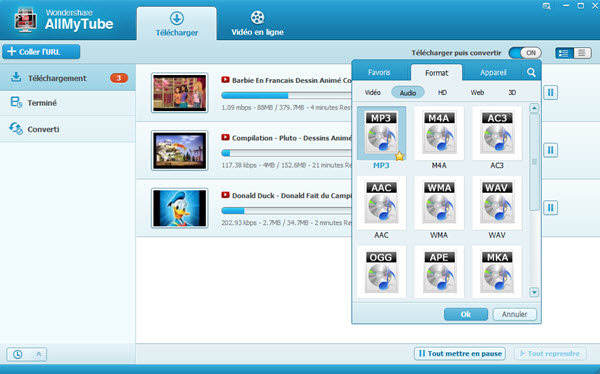Open the Appareil tab
Image resolution: width=600 pixels, height=374 pixels.
[493, 72]
